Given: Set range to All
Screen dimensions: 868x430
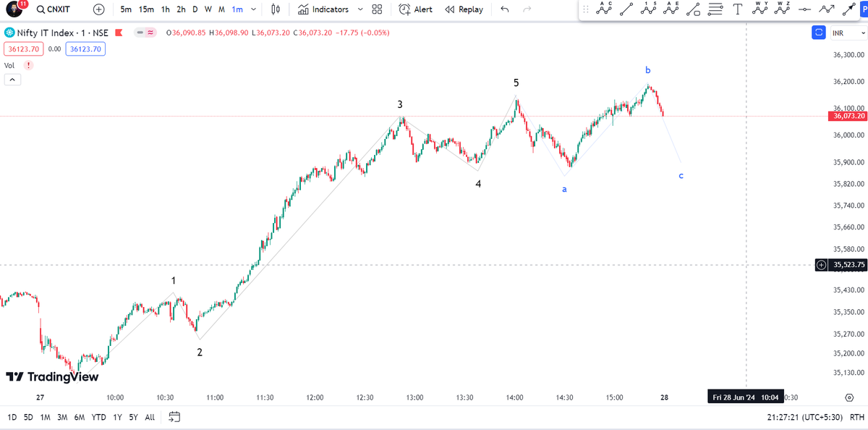Looking at the screenshot, I should pos(150,417).
